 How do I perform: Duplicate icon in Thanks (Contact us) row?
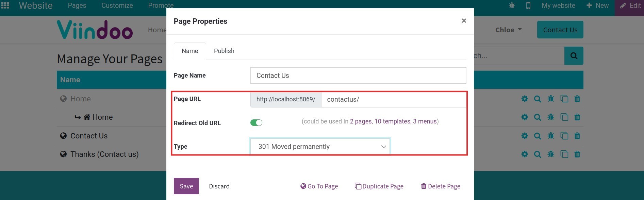click(564, 154)
